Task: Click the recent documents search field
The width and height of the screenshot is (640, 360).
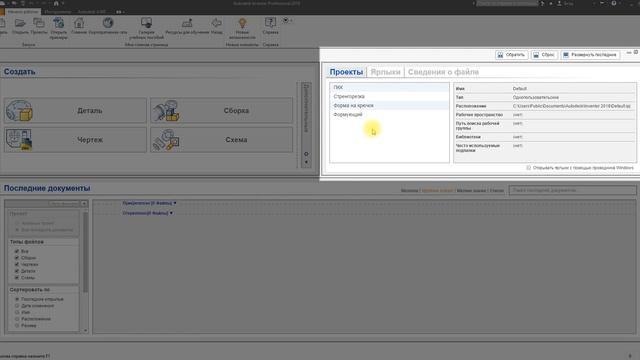Action: click(572, 190)
